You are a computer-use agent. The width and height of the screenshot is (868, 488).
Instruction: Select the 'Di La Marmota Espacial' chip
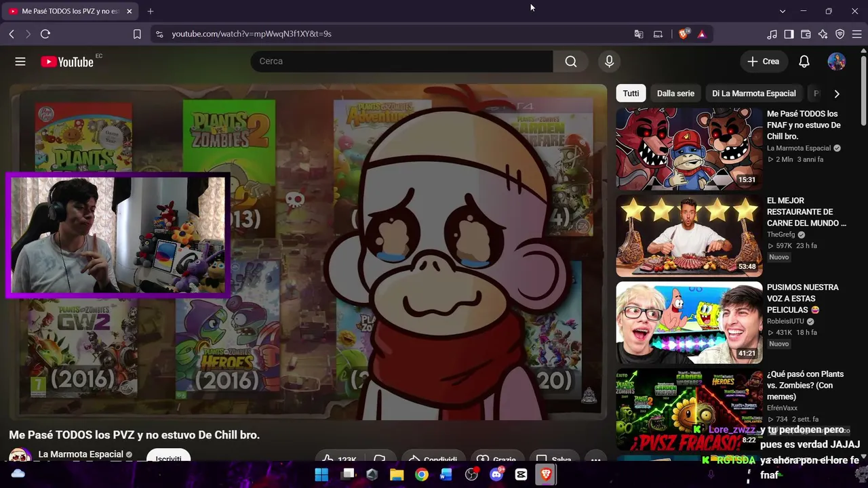pos(754,94)
